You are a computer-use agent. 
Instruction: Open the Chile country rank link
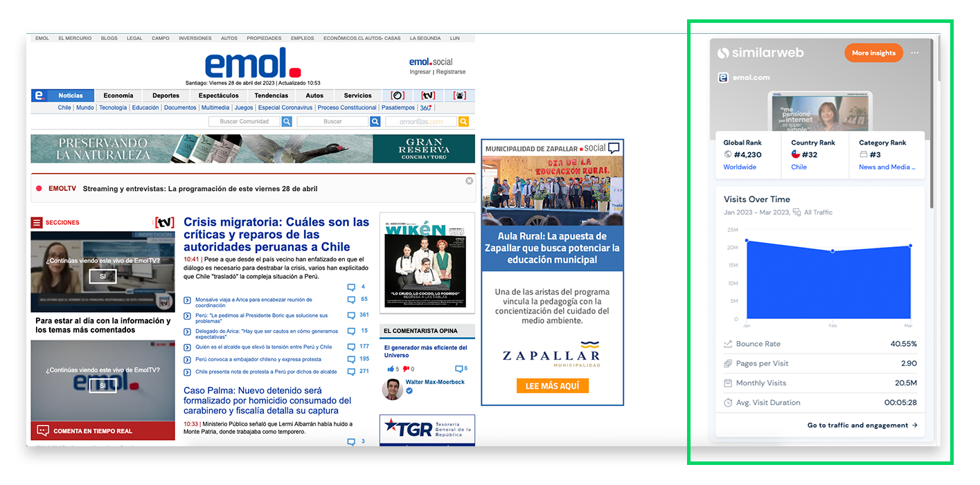(799, 167)
